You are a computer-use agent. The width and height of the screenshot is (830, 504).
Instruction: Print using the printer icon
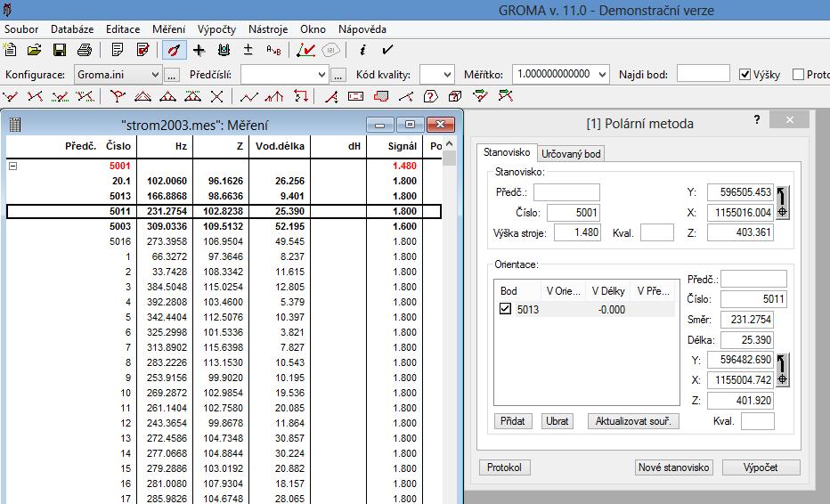[85, 50]
